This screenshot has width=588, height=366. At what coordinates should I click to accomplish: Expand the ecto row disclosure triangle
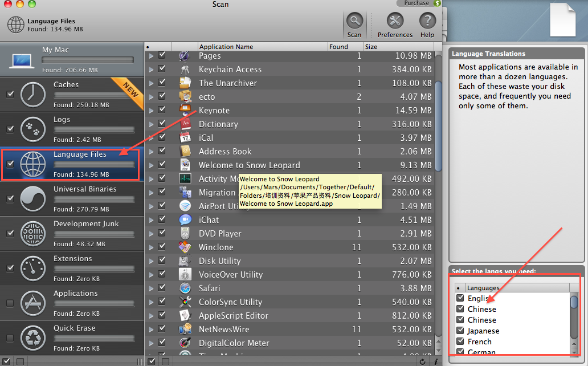click(x=151, y=97)
